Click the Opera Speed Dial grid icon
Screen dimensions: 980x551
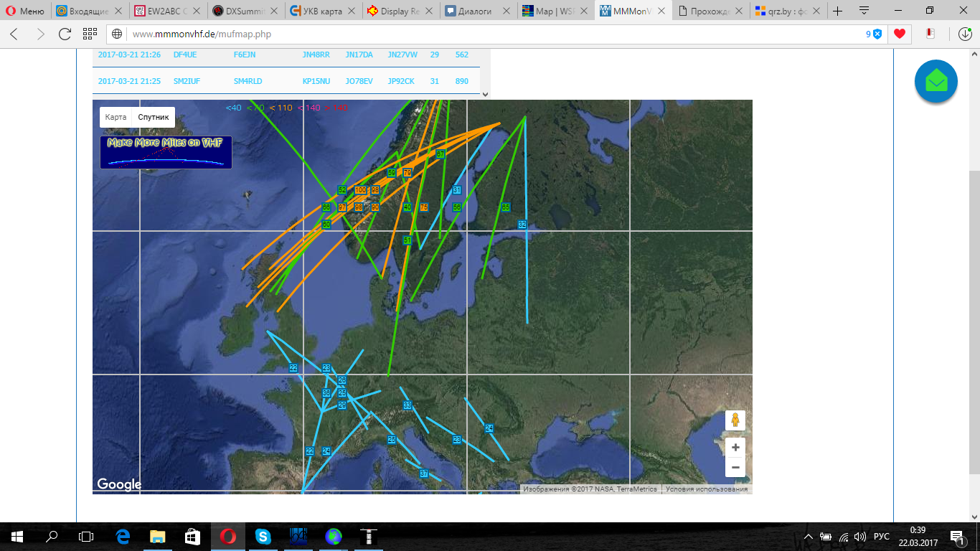coord(90,34)
